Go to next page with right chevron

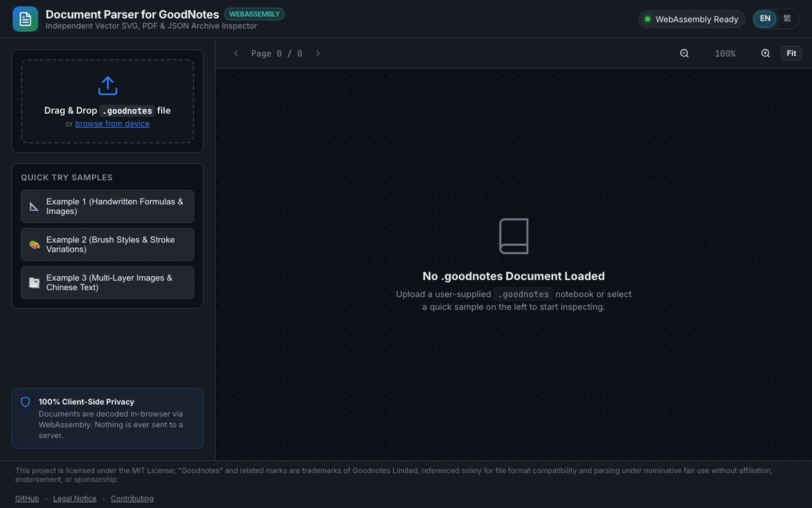pos(317,53)
